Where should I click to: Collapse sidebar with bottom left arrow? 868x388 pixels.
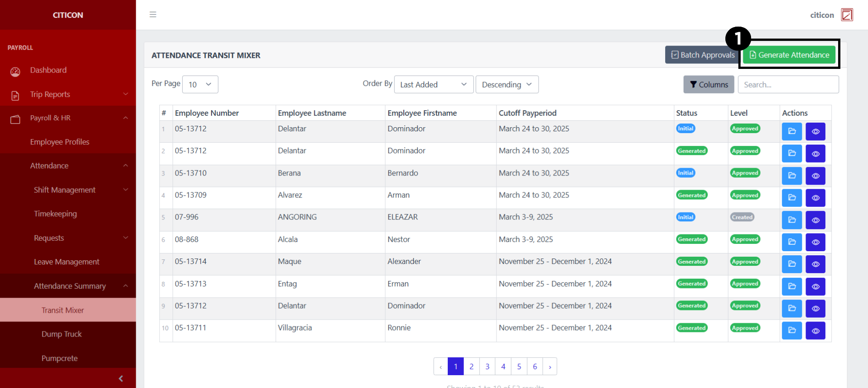pyautogui.click(x=121, y=379)
